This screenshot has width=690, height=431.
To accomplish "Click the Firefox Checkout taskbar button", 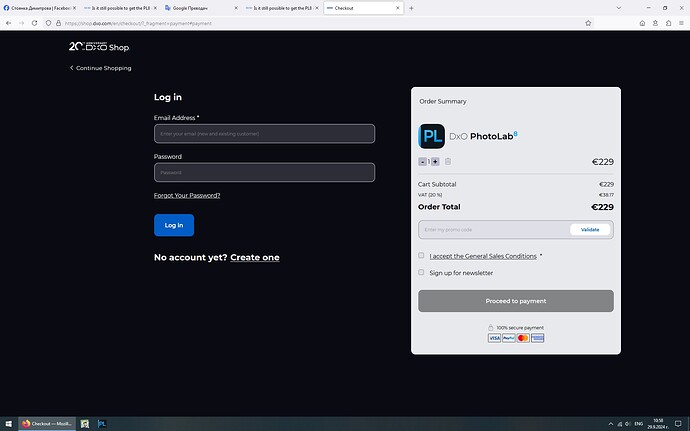I will tap(47, 424).
